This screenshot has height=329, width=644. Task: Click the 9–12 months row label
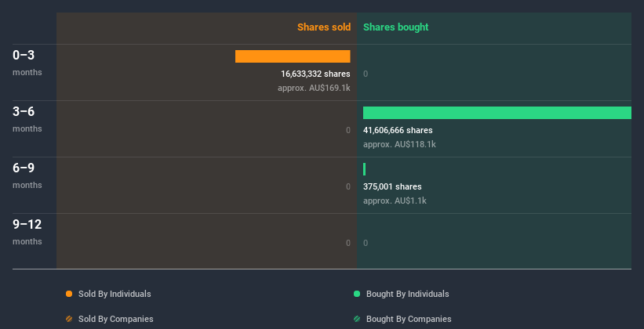pyautogui.click(x=27, y=232)
